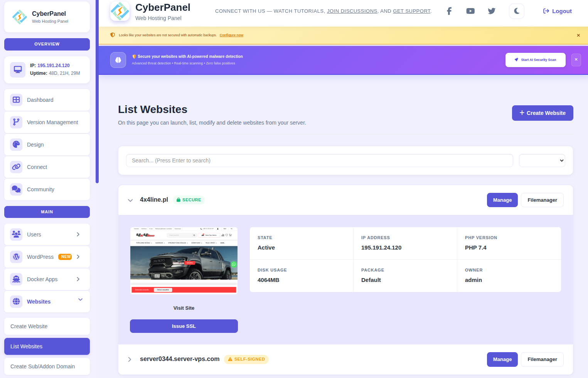Expand the Docker Apps menu chevron
The height and width of the screenshot is (378, 588).
78,279
